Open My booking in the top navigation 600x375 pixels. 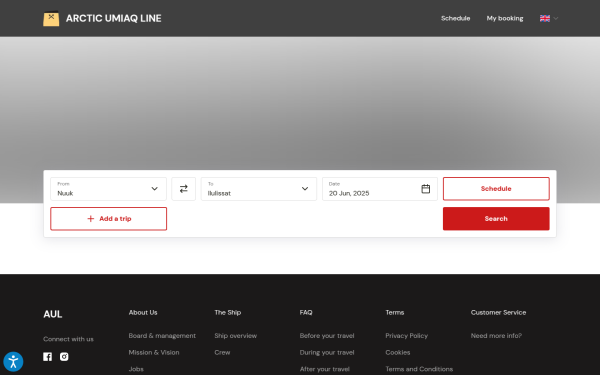[505, 18]
